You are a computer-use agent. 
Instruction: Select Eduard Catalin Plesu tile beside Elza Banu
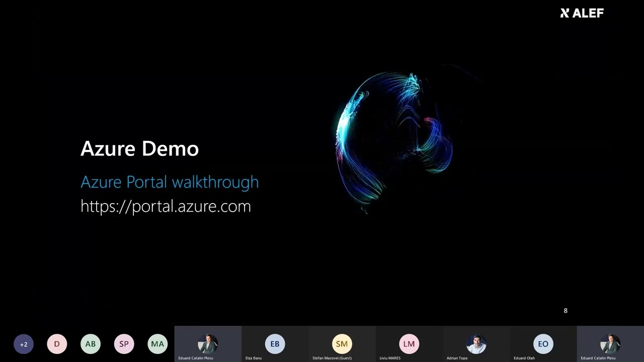(208, 344)
